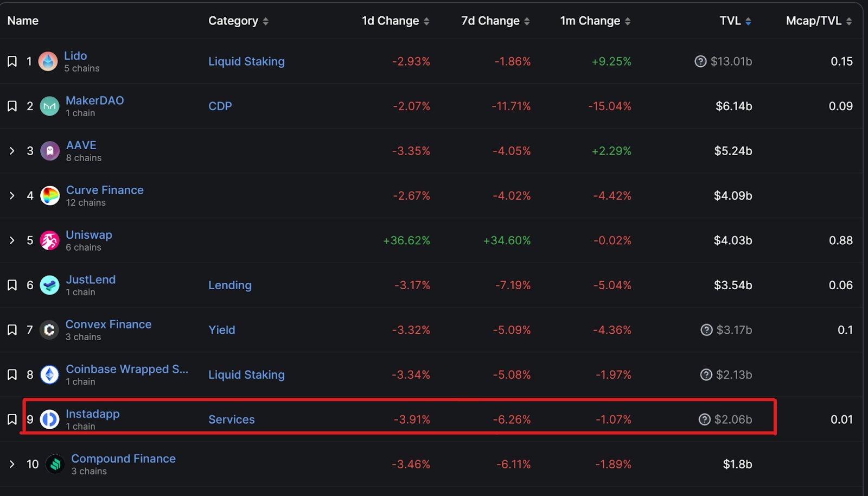This screenshot has height=496, width=868.
Task: Click the help icon next to $2.06b
Action: pyautogui.click(x=704, y=419)
